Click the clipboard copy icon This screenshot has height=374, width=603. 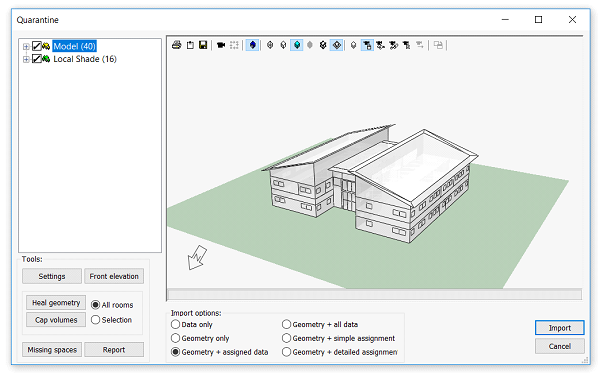coord(190,45)
